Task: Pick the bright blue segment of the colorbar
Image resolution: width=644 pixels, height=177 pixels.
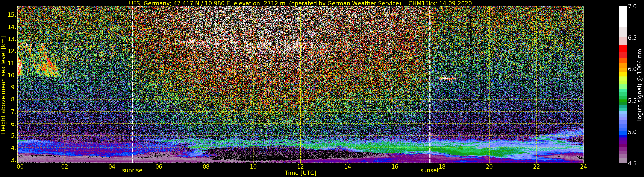Action: pos(623,133)
